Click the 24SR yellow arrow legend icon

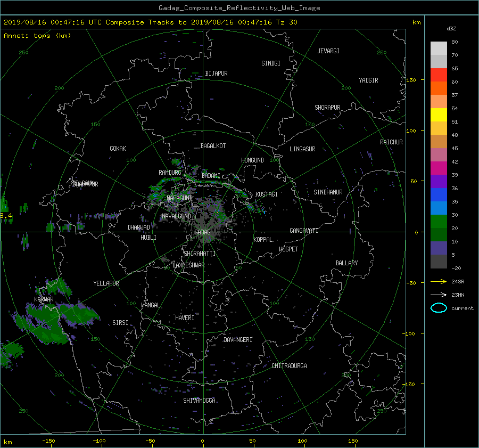439,281
